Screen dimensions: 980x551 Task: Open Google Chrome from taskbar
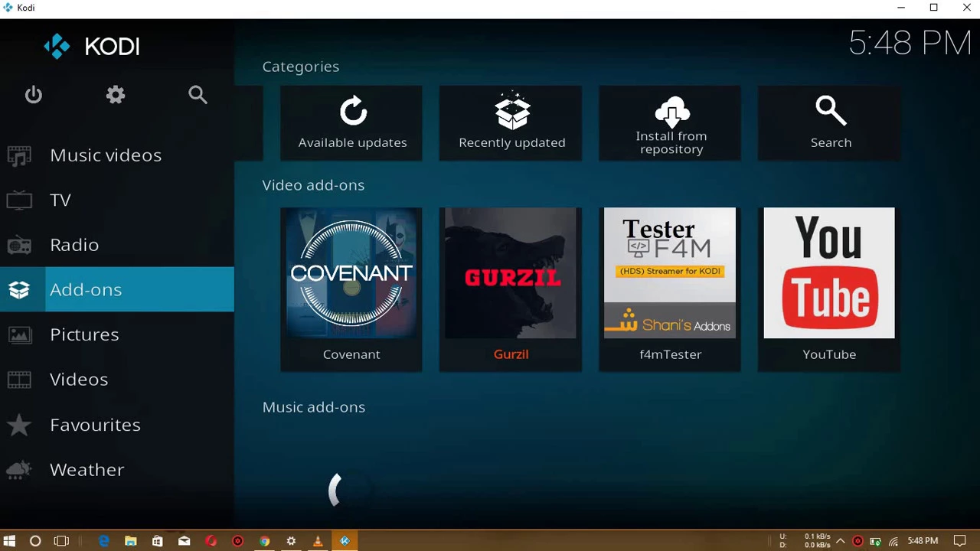pyautogui.click(x=264, y=541)
